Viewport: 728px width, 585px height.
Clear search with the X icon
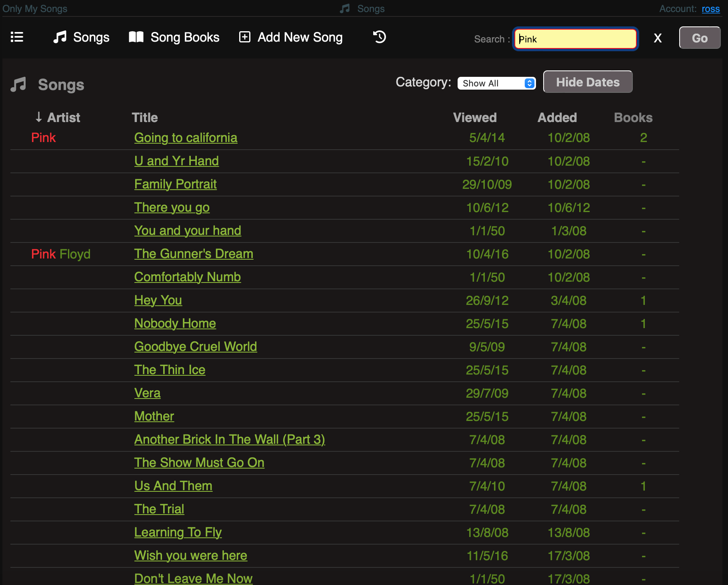(x=658, y=38)
